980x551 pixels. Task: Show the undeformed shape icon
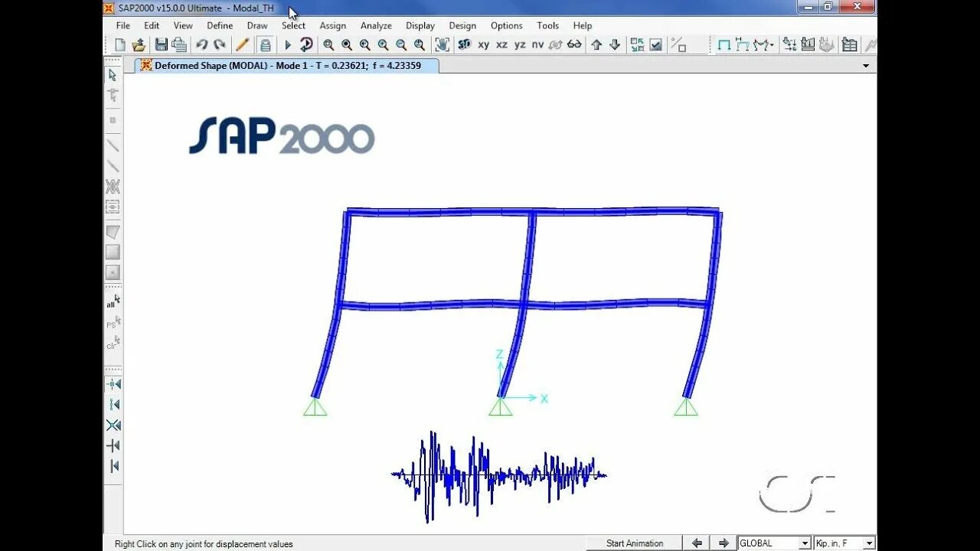click(x=724, y=45)
